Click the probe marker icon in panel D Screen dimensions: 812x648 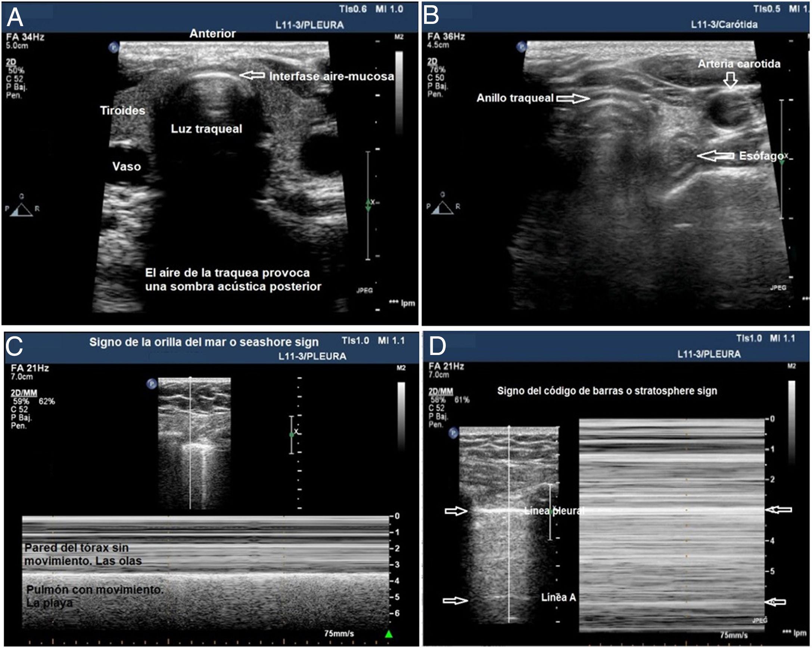(x=453, y=433)
